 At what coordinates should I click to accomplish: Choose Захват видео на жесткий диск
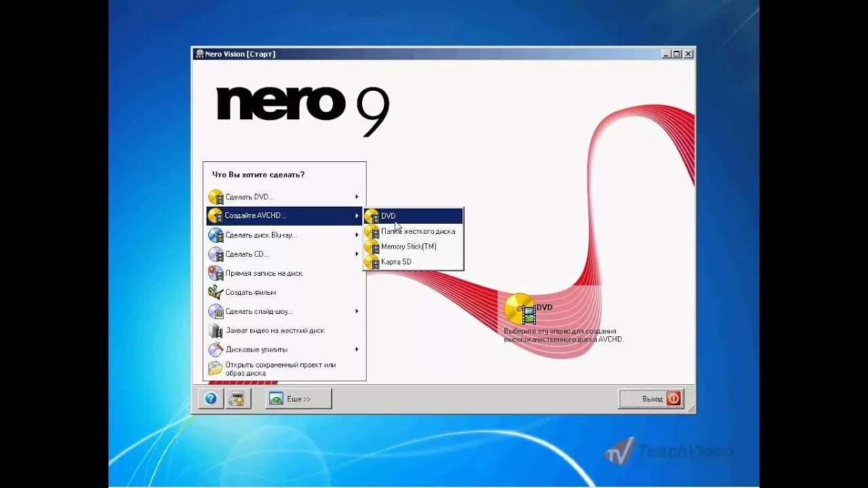click(284, 331)
